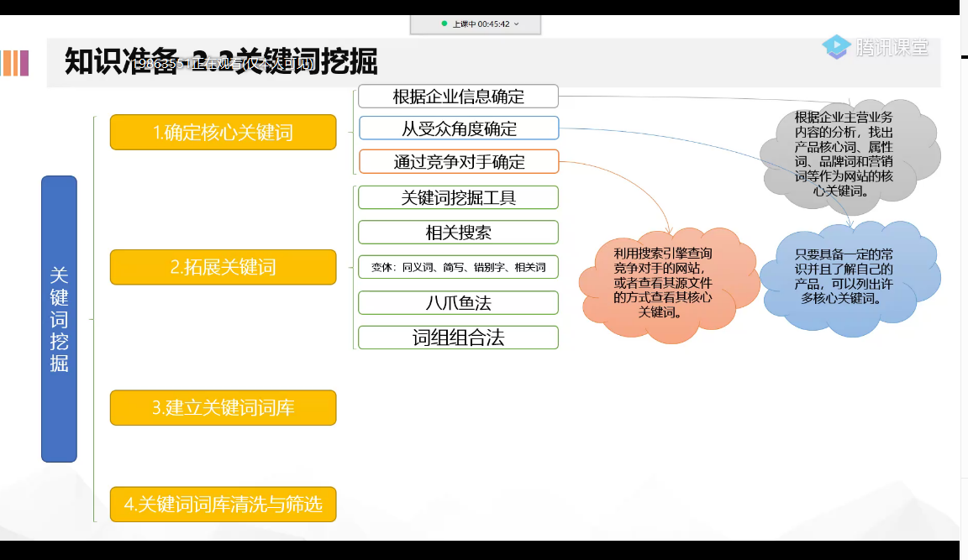Click the blue 关键词挖掘 vertical bar
968x560 pixels.
click(x=60, y=319)
